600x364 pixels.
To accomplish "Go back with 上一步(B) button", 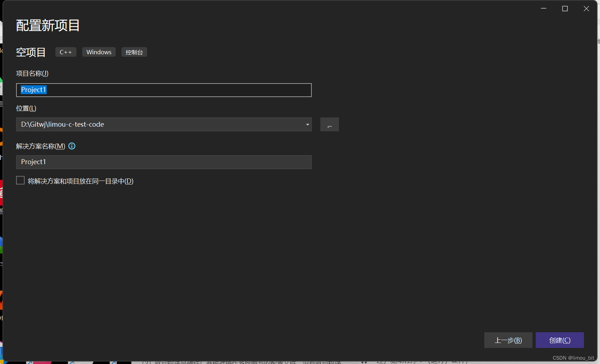I will pos(508,340).
